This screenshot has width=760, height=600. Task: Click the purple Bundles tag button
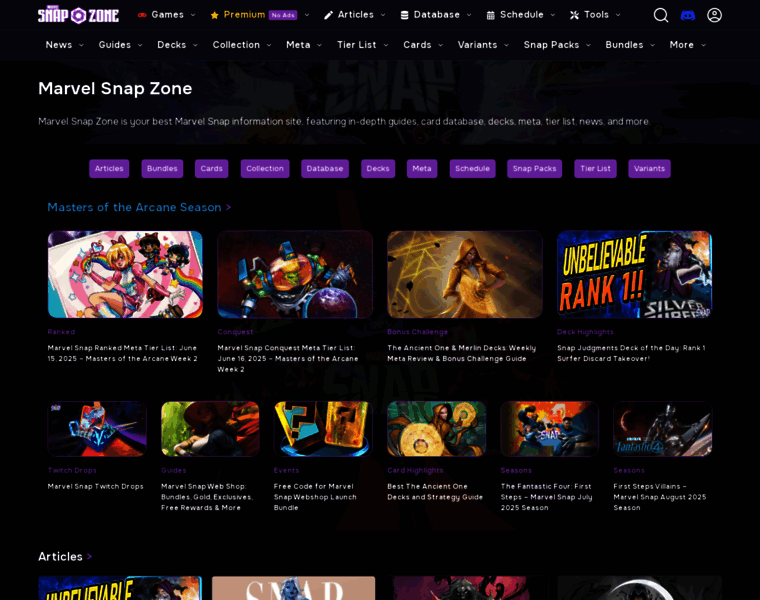click(162, 169)
